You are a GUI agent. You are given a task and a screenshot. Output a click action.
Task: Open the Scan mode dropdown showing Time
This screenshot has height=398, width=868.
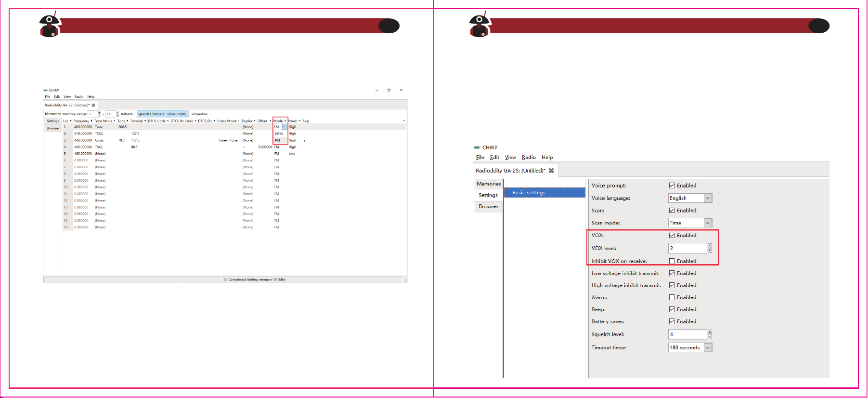[690, 223]
